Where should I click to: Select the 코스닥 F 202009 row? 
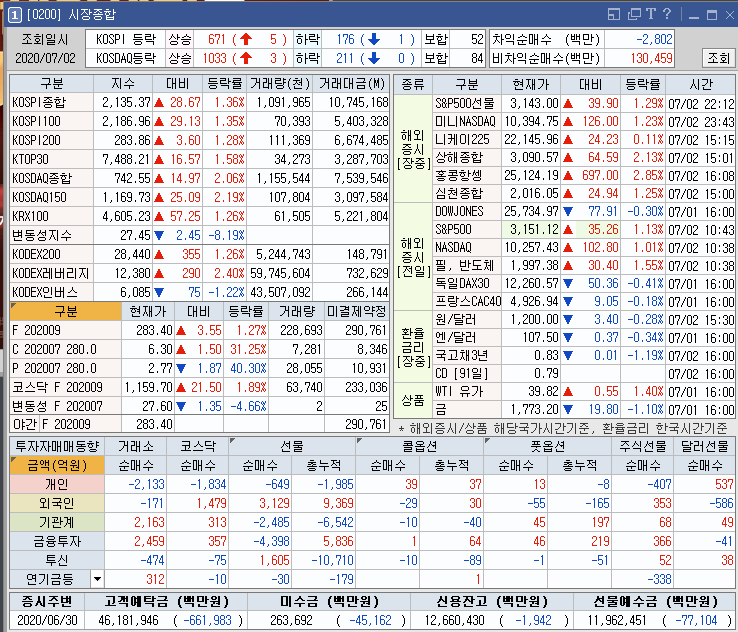[200, 387]
